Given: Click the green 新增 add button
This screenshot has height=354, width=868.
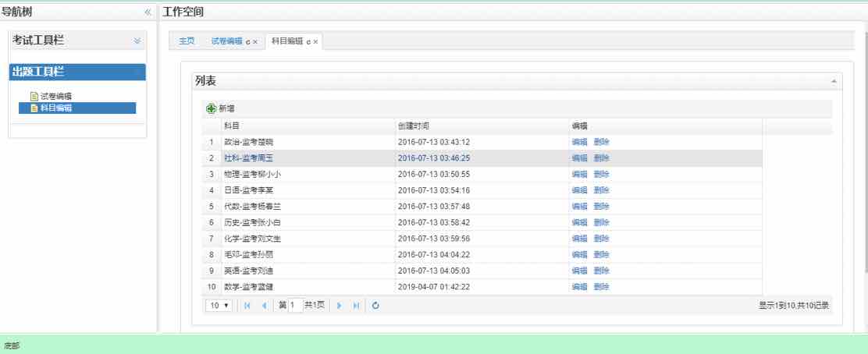Looking at the screenshot, I should pos(220,109).
